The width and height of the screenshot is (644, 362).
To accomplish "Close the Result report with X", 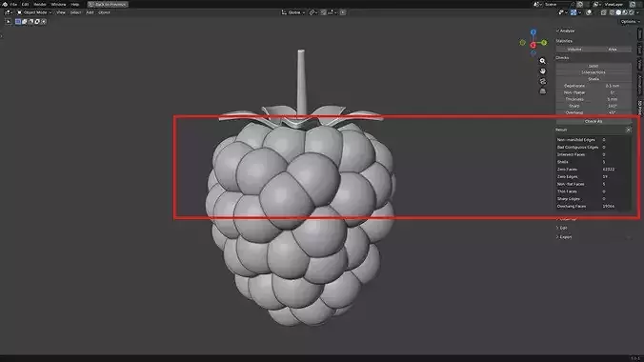I will click(629, 130).
